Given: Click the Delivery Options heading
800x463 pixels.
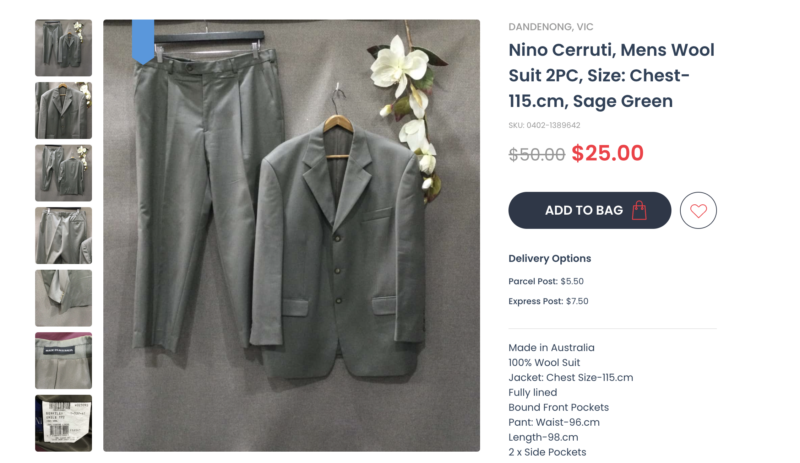Looking at the screenshot, I should [549, 258].
